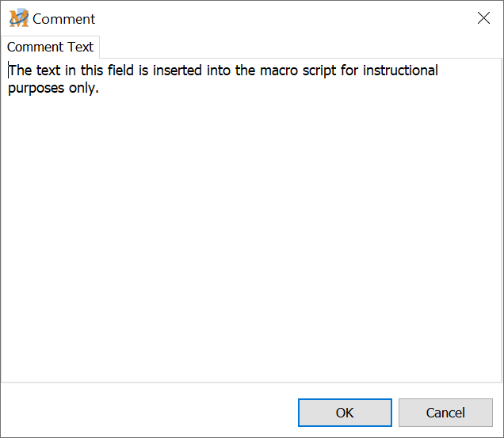Select the Comment Text tab
The image size is (504, 438).
click(x=50, y=47)
